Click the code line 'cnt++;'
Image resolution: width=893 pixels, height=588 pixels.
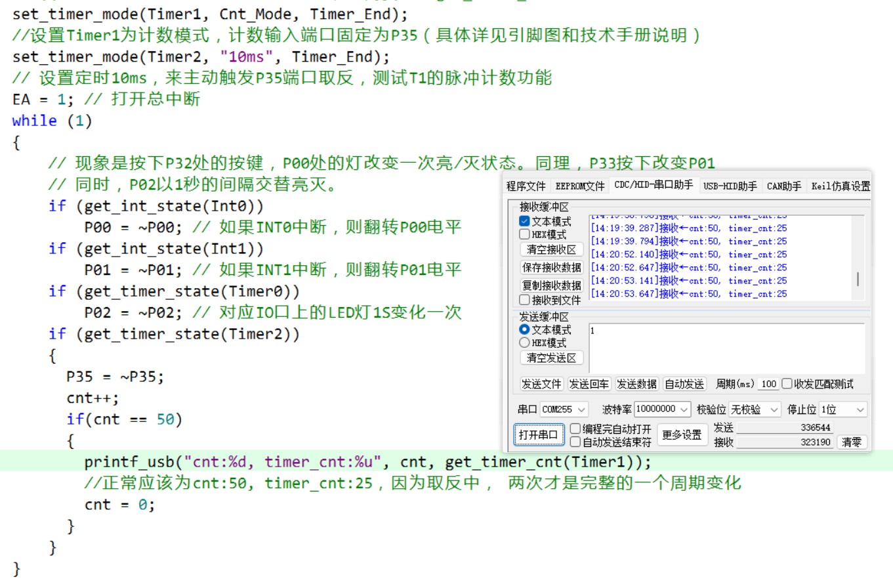tap(93, 398)
